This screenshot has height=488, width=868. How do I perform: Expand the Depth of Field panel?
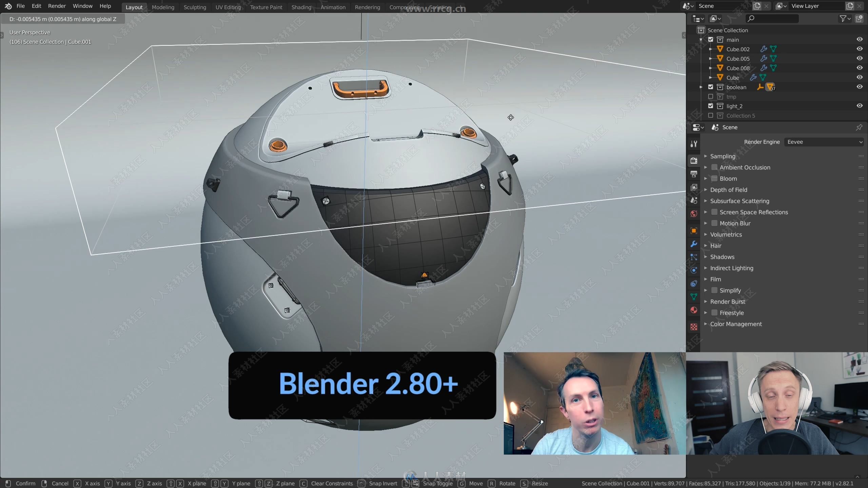pos(706,190)
